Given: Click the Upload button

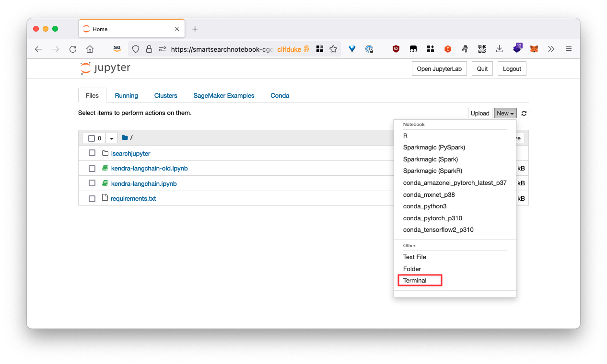Looking at the screenshot, I should coord(480,114).
